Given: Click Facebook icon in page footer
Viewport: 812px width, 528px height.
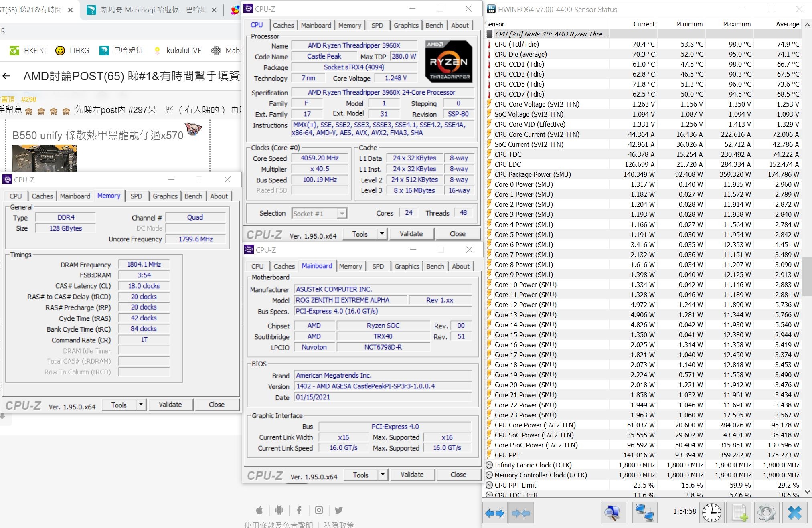Looking at the screenshot, I should click(x=299, y=510).
